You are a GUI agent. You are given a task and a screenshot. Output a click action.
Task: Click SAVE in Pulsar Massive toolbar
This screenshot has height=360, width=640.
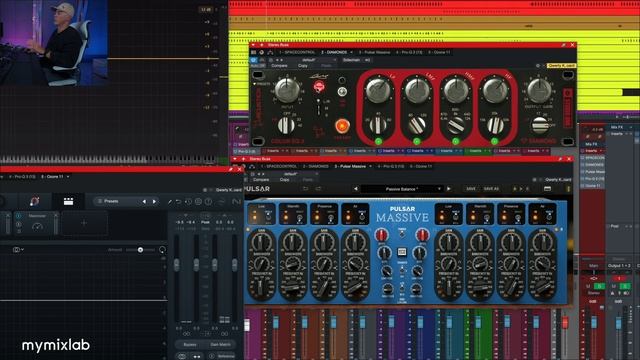coord(471,189)
